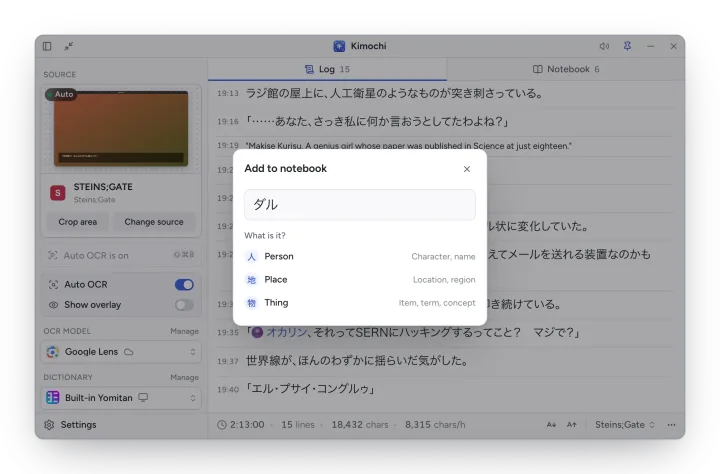Image resolution: width=720 pixels, height=474 pixels.
Task: Click the 8,315 chars/h status entry
Action: click(435, 425)
